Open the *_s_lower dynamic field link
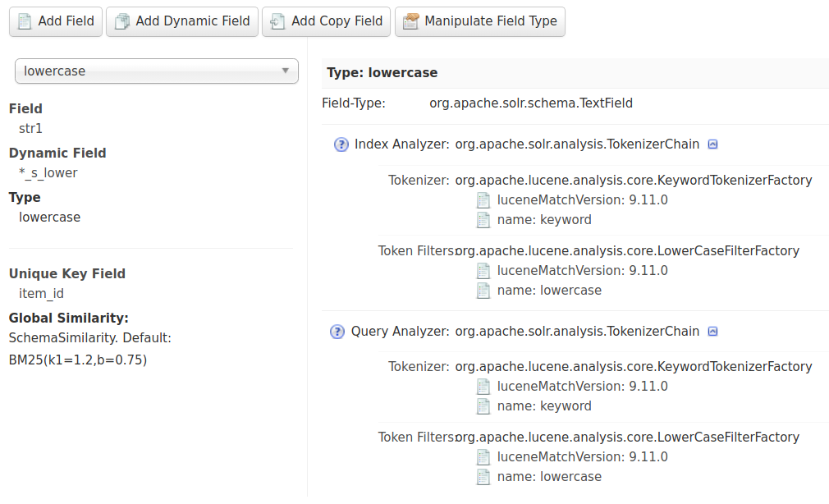Viewport: 829px width, 504px height. (x=48, y=173)
